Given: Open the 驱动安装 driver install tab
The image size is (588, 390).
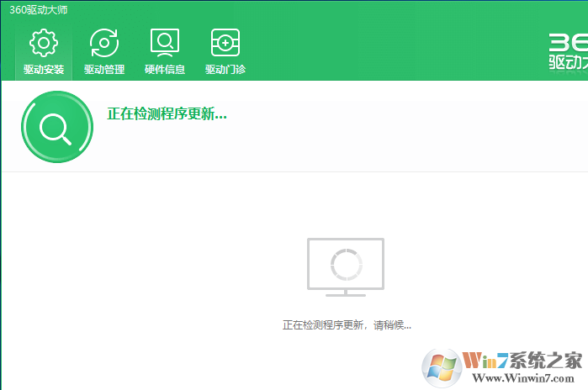Looking at the screenshot, I should click(44, 52).
